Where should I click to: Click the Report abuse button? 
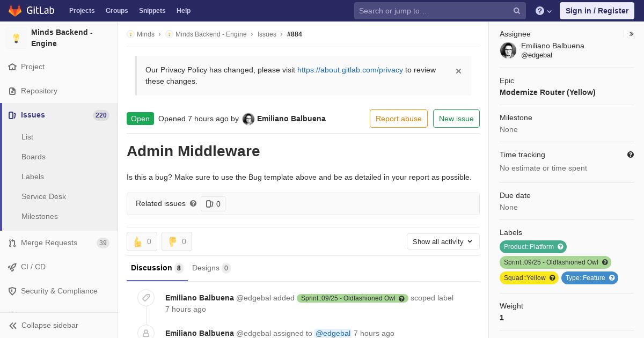[x=399, y=119]
